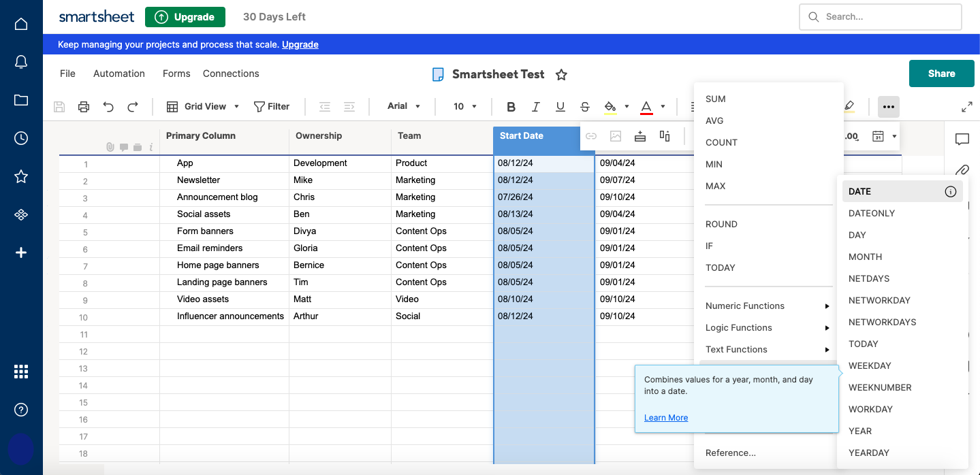Click the Share button
980x475 pixels.
point(941,73)
